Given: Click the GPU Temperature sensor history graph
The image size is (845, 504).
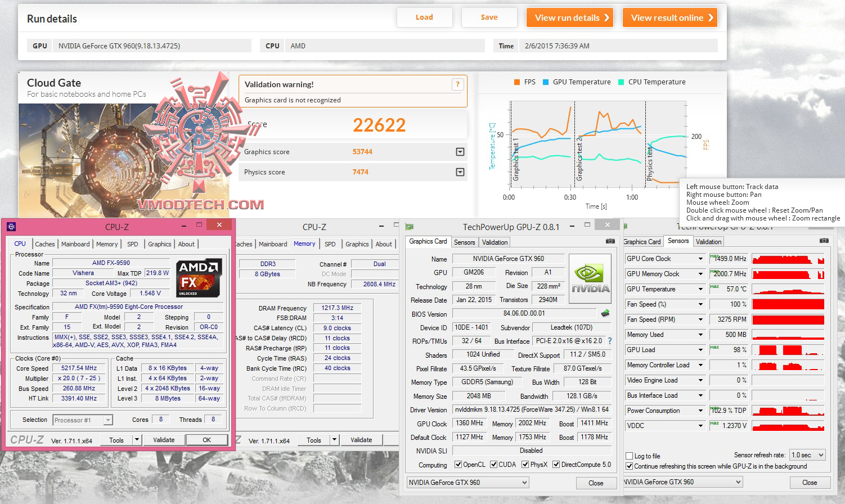Looking at the screenshot, I should [x=788, y=289].
